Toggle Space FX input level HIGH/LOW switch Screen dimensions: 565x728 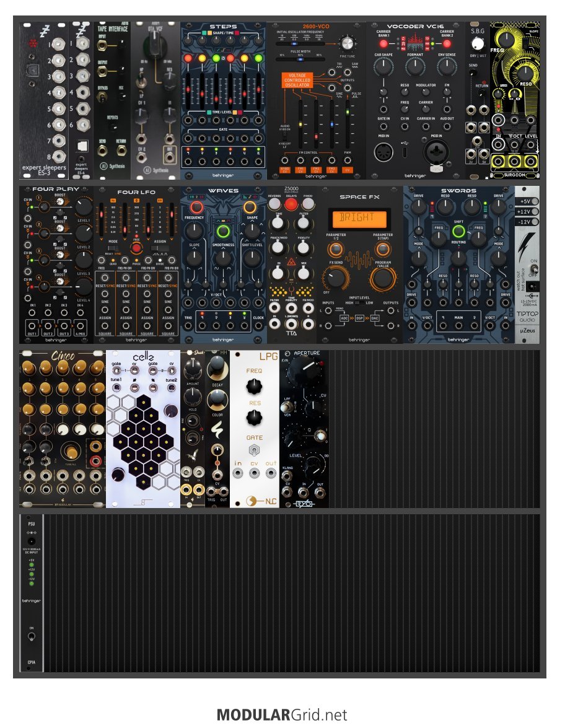359,303
